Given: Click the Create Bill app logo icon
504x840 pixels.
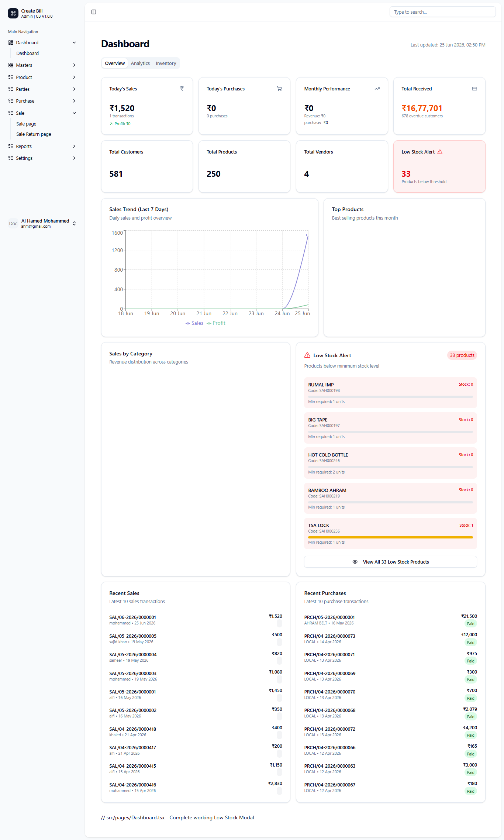Looking at the screenshot, I should pos(13,13).
